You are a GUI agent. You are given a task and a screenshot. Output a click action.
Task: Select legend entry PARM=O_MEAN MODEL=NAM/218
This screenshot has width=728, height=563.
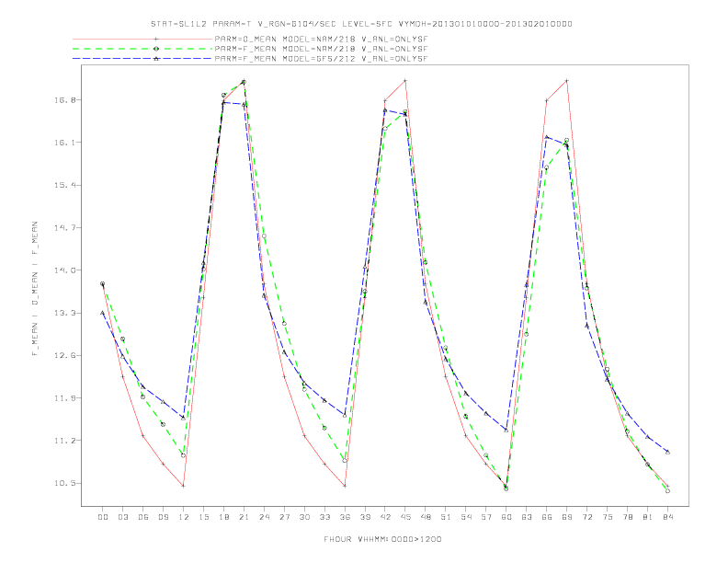pyautogui.click(x=321, y=39)
